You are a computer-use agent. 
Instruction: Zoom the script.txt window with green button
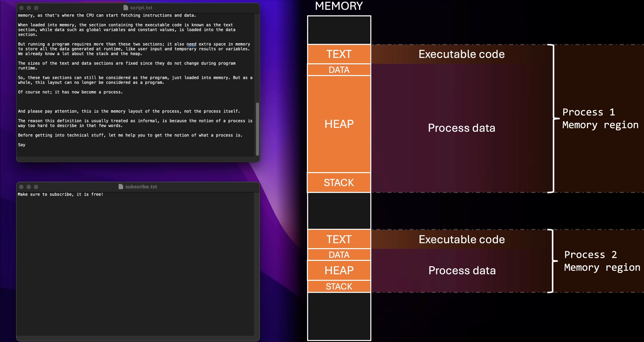click(36, 8)
